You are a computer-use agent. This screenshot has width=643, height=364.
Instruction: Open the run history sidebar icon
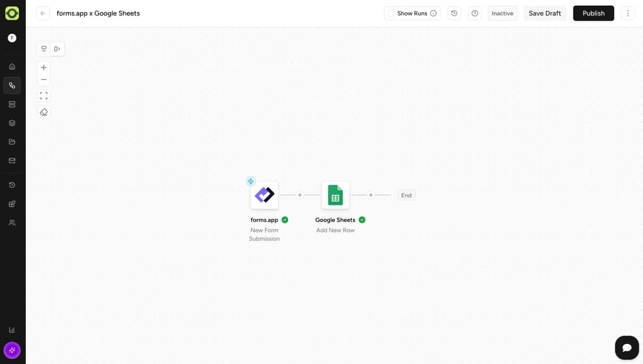12,185
